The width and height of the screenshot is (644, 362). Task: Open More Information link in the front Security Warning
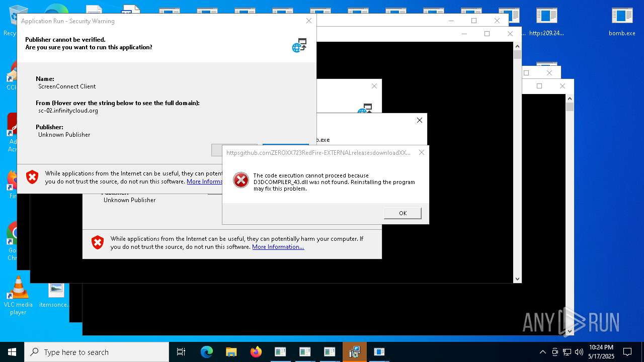coord(205,182)
